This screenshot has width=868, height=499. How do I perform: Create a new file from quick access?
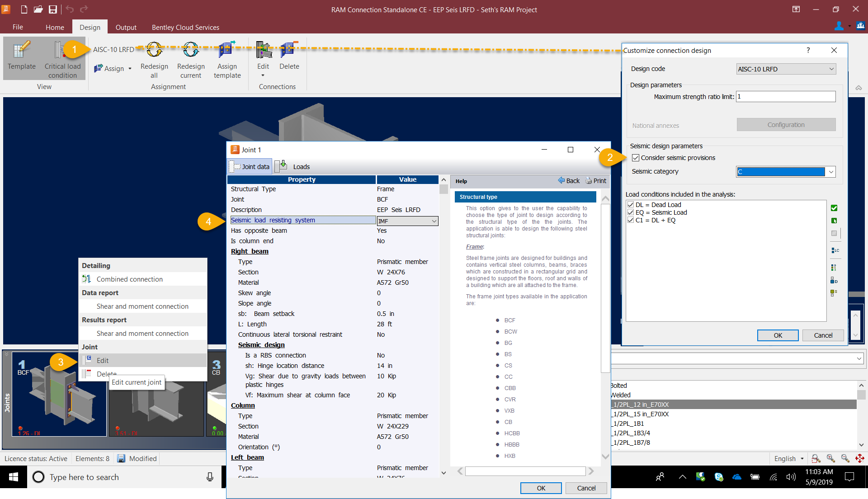(24, 9)
